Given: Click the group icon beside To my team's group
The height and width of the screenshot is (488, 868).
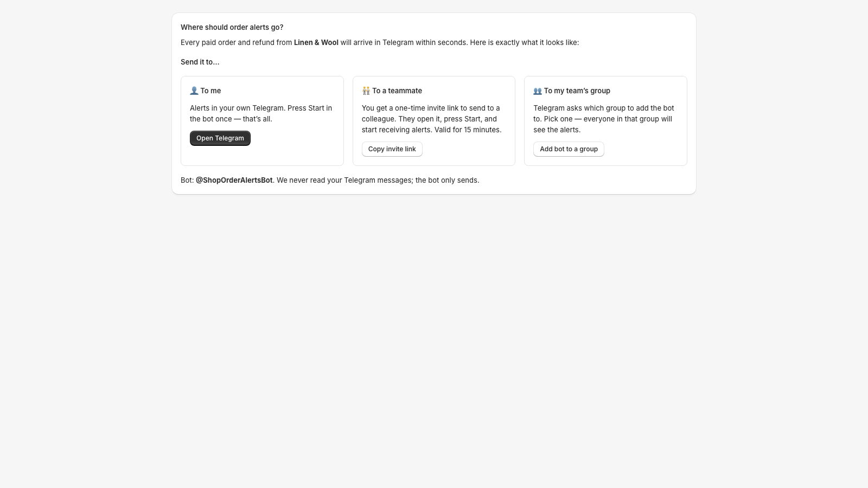Looking at the screenshot, I should [538, 91].
